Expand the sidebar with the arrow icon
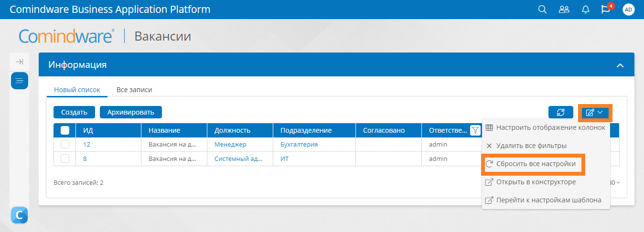This screenshot has height=232, width=644. pos(20,62)
